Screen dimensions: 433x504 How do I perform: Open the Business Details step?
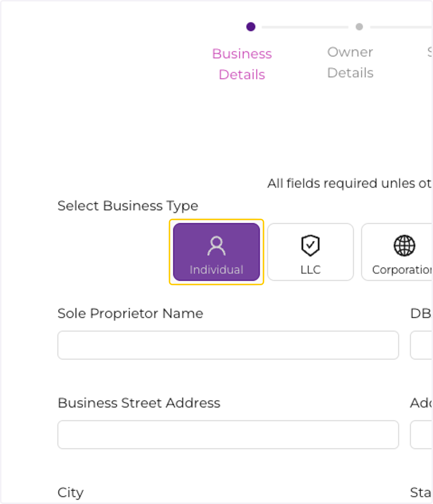click(242, 64)
